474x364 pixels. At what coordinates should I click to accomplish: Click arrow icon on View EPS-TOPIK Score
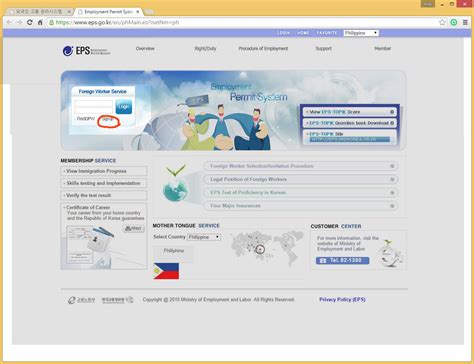coord(392,112)
